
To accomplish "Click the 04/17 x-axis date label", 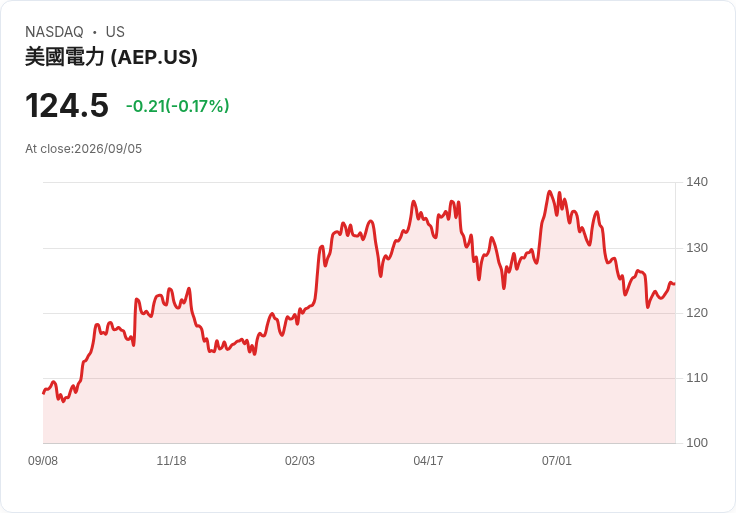I will [428, 461].
